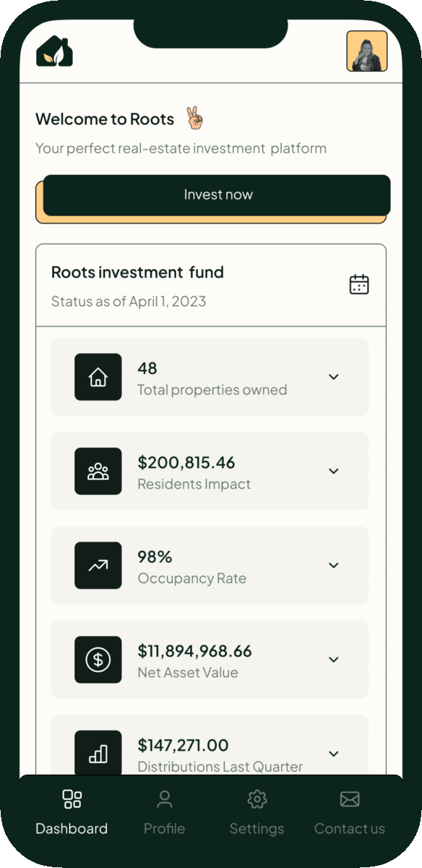The image size is (422, 868).
Task: Expand the Occupancy Rate chevron
Action: tap(334, 565)
